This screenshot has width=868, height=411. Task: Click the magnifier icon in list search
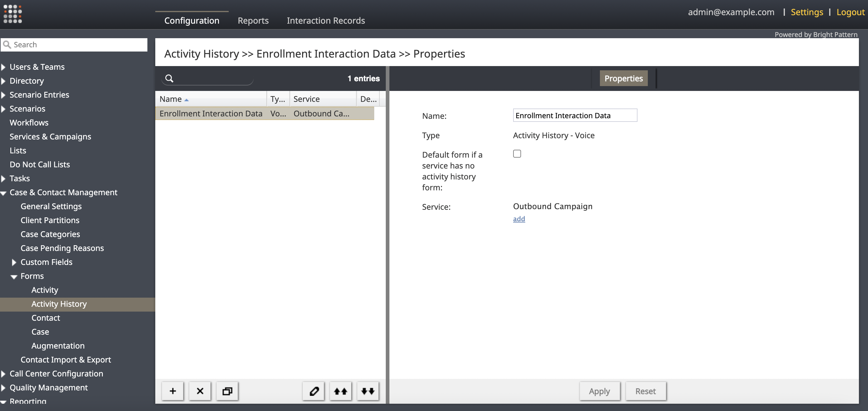tap(170, 79)
